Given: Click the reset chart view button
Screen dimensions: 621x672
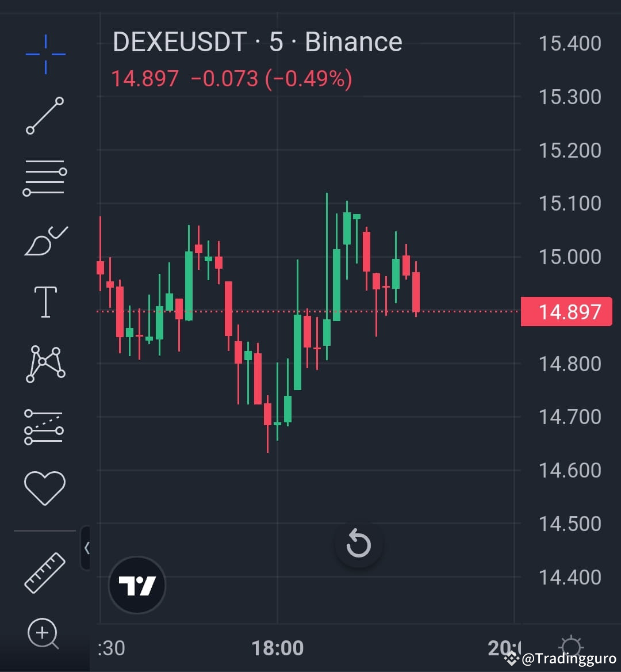Looking at the screenshot, I should (x=359, y=544).
